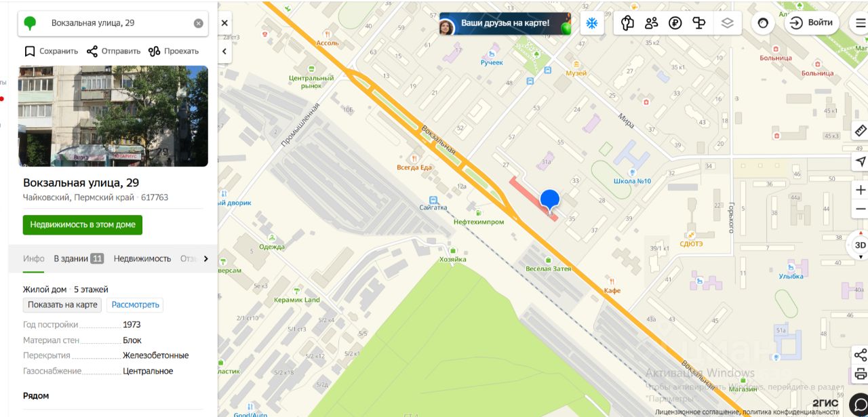The image size is (868, 417).
Task: Toggle the snowflake winter layer
Action: (x=592, y=23)
